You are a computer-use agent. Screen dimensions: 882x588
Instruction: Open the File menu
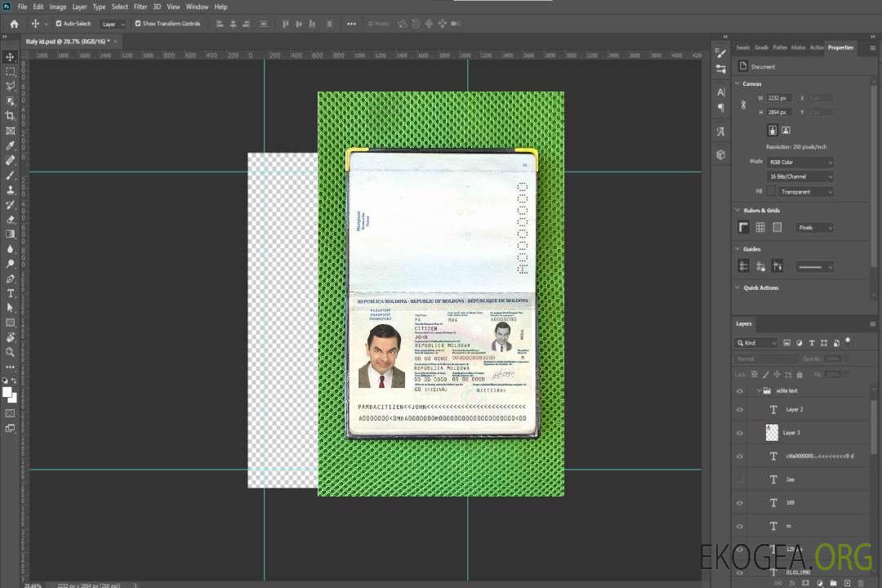(22, 7)
